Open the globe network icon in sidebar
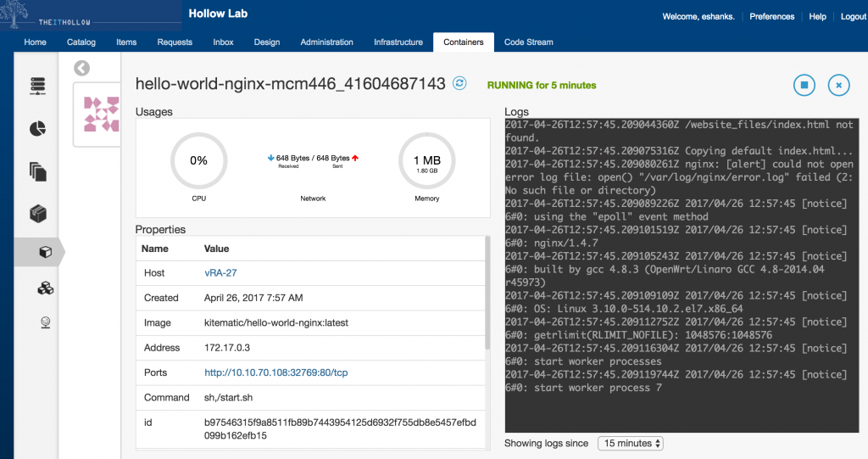 [x=45, y=322]
